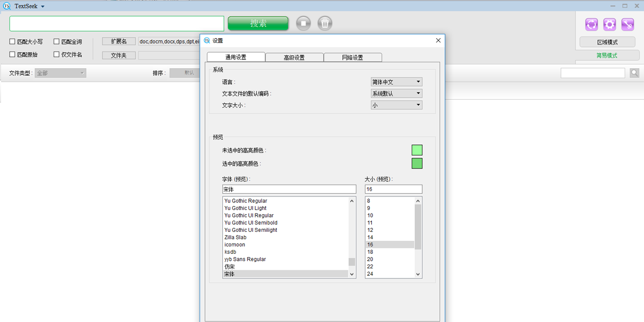This screenshot has width=644, height=322.
Task: Select 宋体 in font list
Action: click(286, 274)
